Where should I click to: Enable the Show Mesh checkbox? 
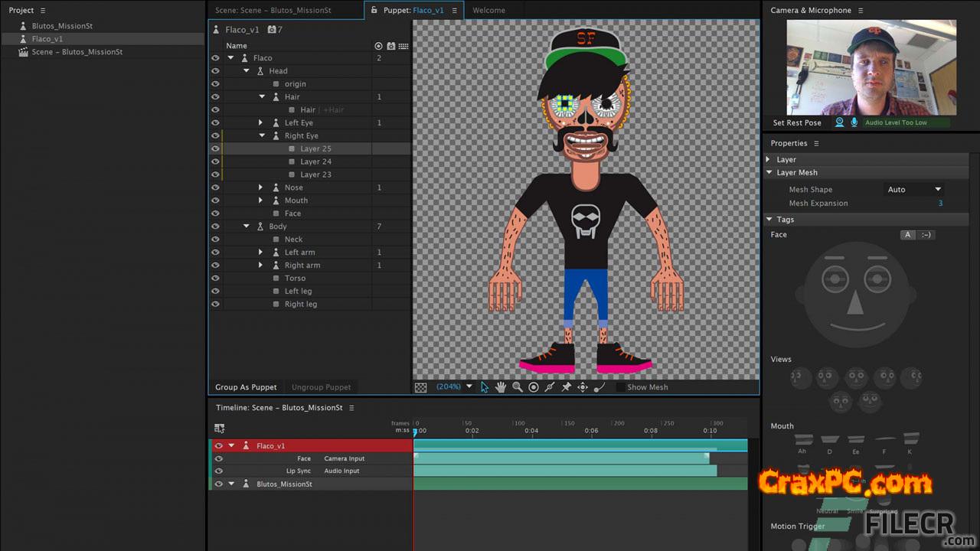620,387
